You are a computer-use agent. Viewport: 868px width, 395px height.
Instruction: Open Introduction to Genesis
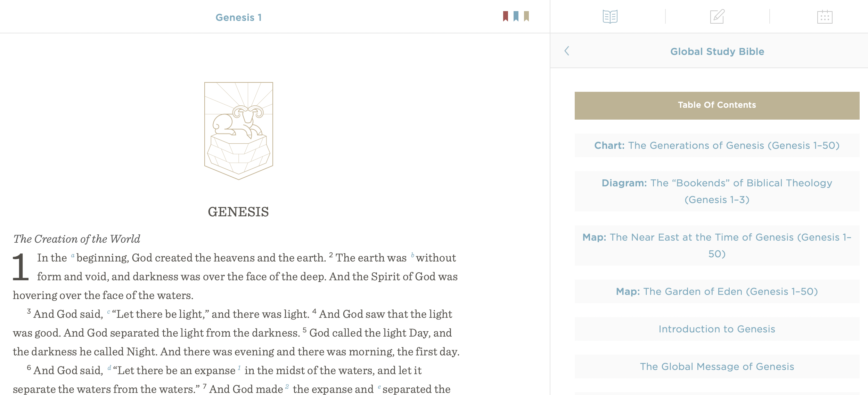(x=717, y=329)
